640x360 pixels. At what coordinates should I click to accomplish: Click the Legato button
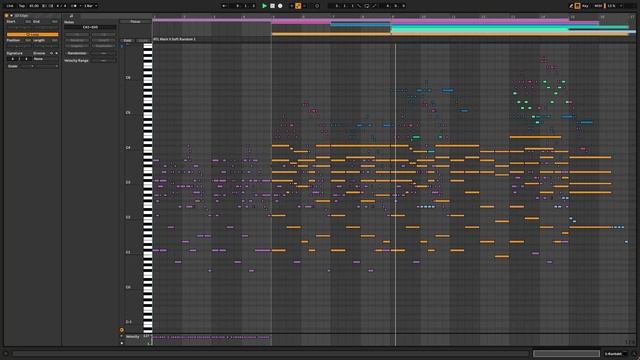[x=77, y=46]
